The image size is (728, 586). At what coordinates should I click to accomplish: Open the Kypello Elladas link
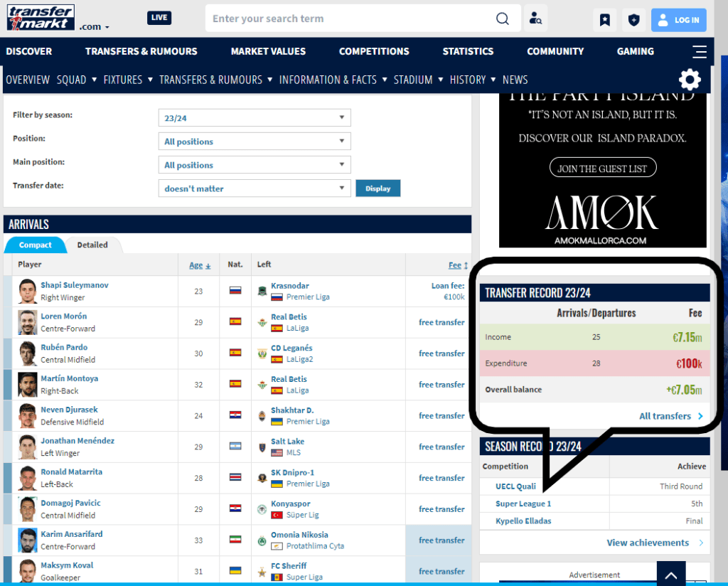click(x=523, y=521)
